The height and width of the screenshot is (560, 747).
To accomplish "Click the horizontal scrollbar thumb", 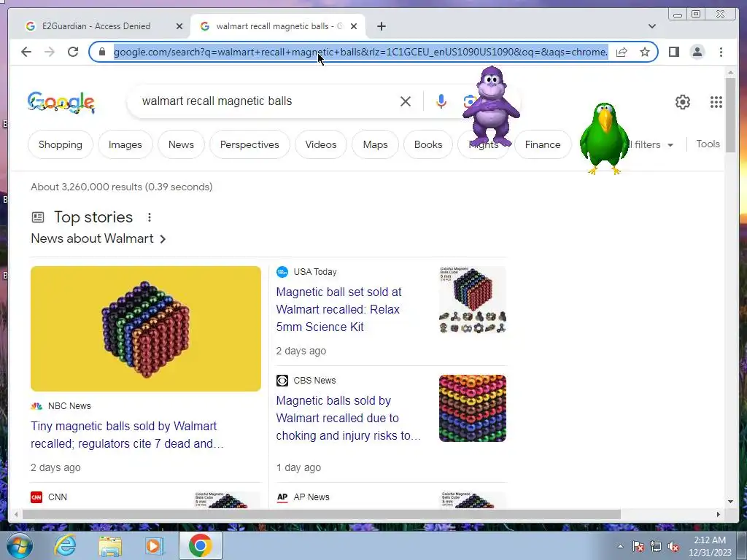I will 322,514.
